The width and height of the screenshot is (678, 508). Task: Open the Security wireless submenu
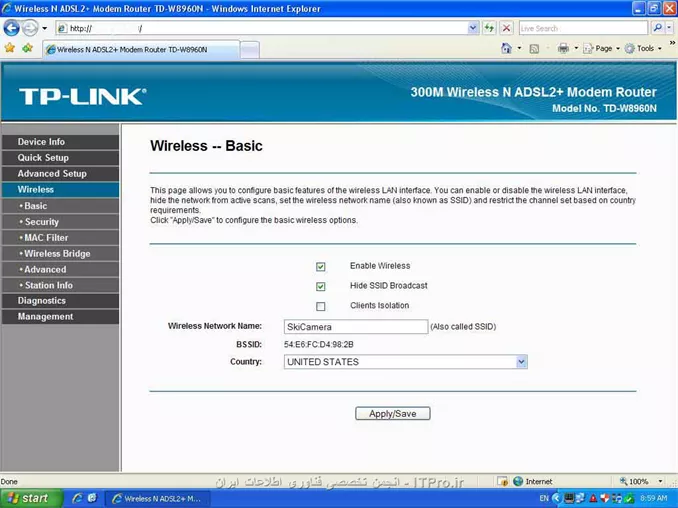pyautogui.click(x=60, y=222)
